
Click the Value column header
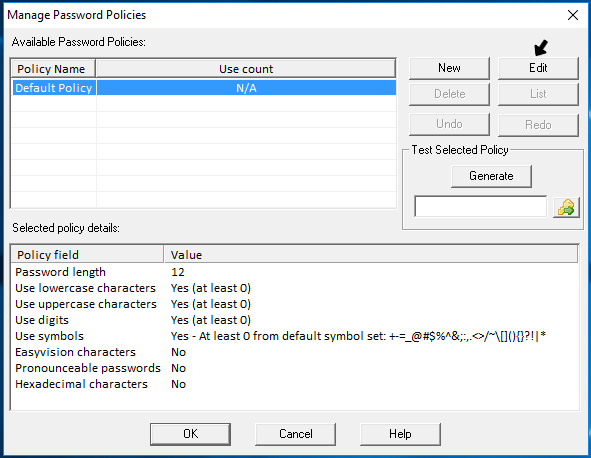point(371,255)
